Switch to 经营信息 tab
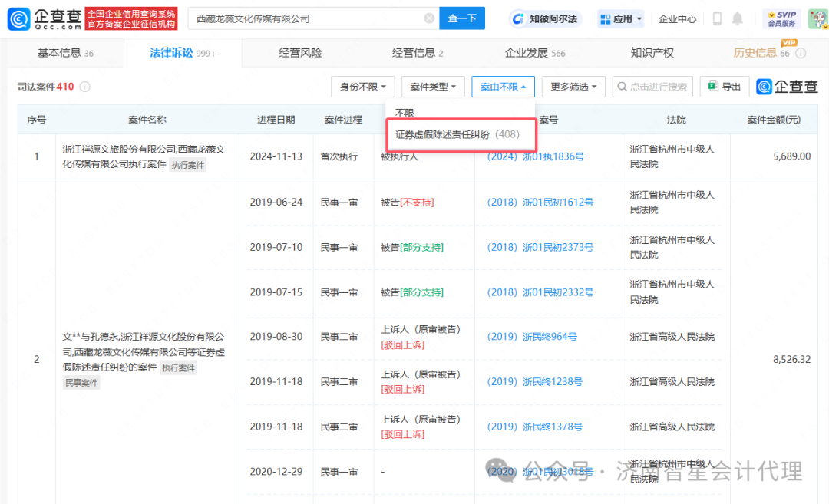The image size is (829, 504). click(418, 53)
